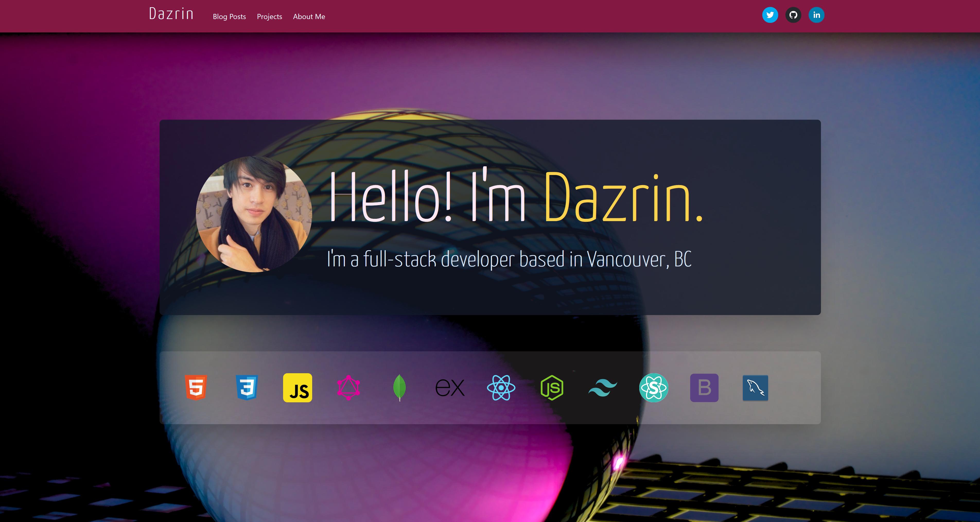The height and width of the screenshot is (522, 980).
Task: Click the Tailwind CSS wave icon
Action: pyautogui.click(x=603, y=388)
